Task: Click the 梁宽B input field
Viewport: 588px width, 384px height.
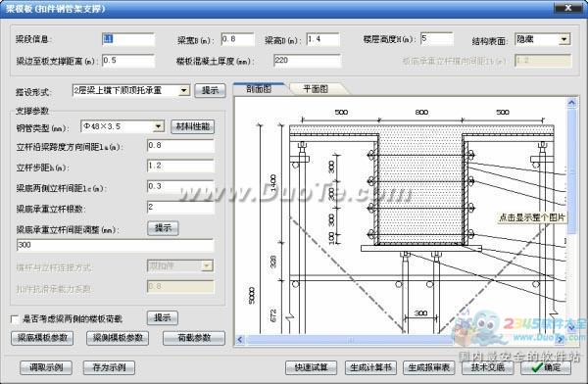Action: pyautogui.click(x=237, y=39)
